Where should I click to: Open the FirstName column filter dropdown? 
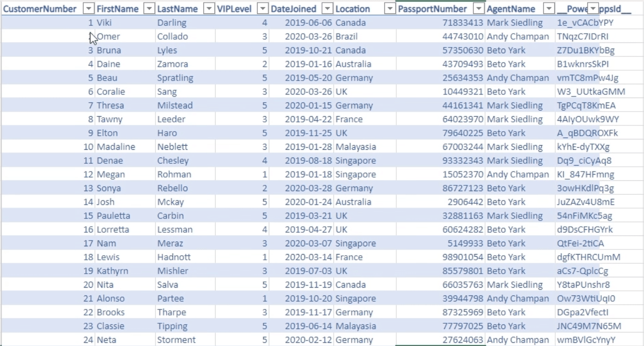pyautogui.click(x=149, y=9)
